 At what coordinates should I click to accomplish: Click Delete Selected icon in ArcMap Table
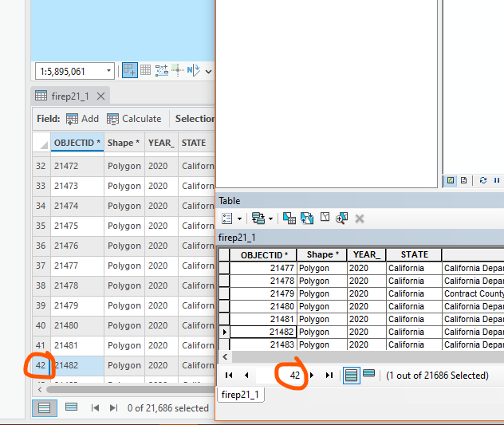(360, 219)
